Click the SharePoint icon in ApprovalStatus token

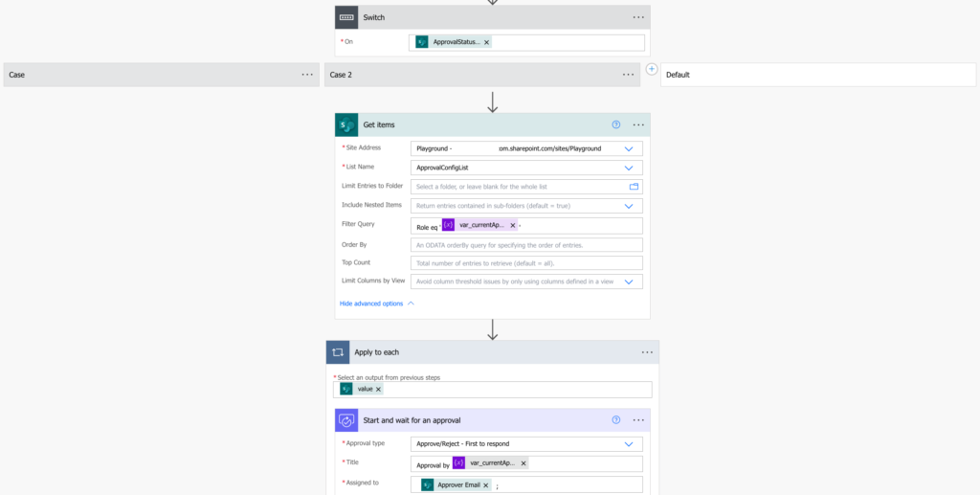click(422, 42)
